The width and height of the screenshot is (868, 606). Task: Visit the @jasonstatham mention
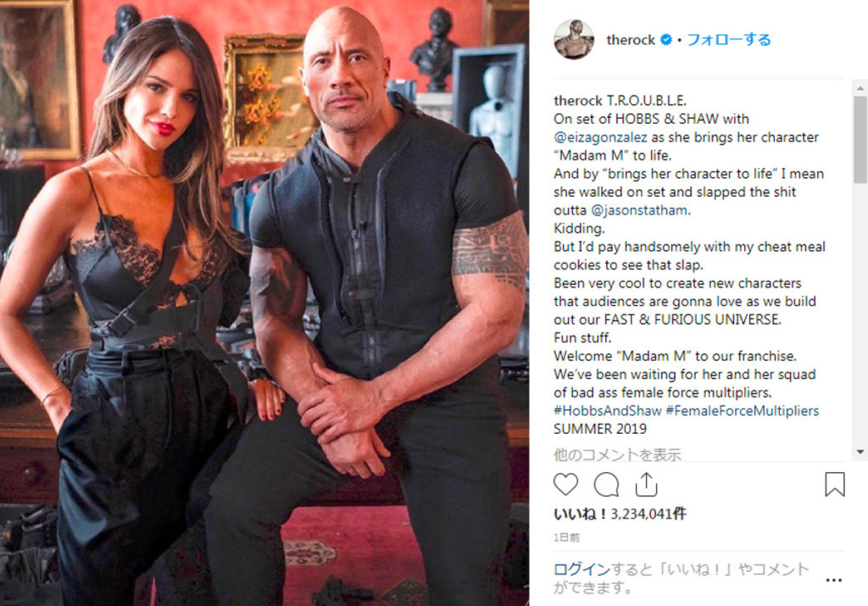(x=640, y=210)
